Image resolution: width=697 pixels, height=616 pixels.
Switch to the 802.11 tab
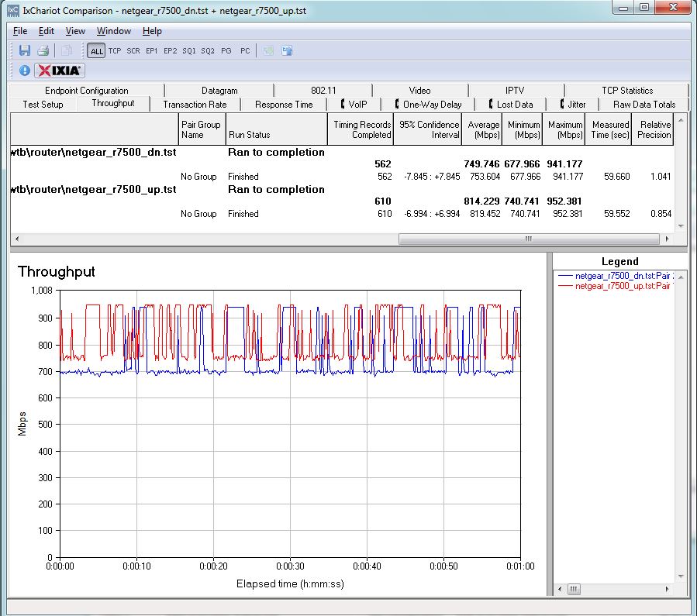pos(323,90)
